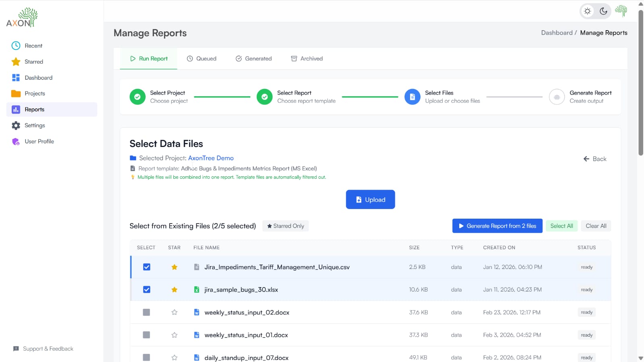The height and width of the screenshot is (362, 644).
Task: Switch to the Archived tab
Action: click(307, 58)
